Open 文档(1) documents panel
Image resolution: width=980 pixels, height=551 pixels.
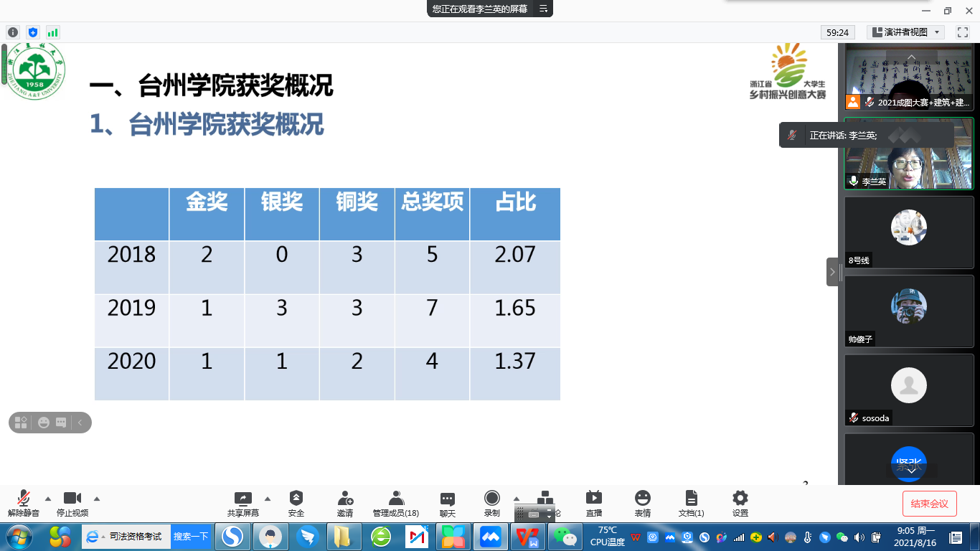coord(691,503)
